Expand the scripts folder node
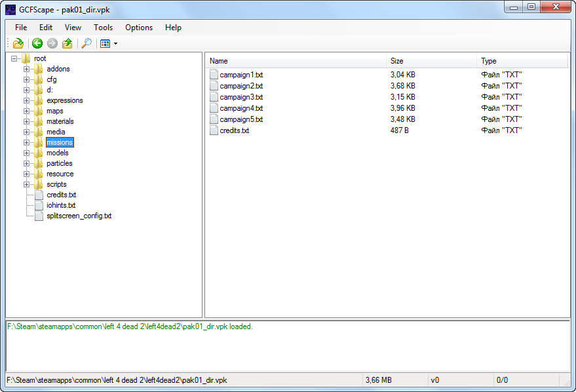576x392 pixels. pyautogui.click(x=26, y=184)
